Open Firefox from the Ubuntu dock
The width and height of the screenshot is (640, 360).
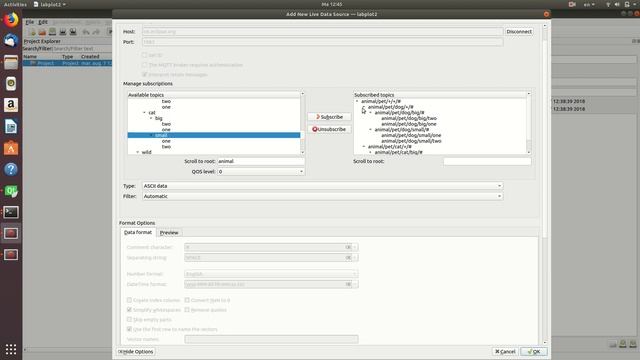click(11, 19)
